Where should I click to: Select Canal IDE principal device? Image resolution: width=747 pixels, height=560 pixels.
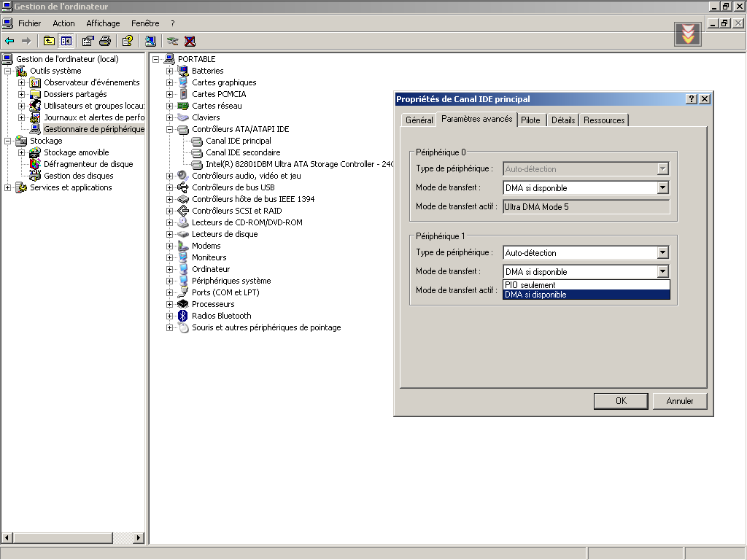click(x=239, y=141)
